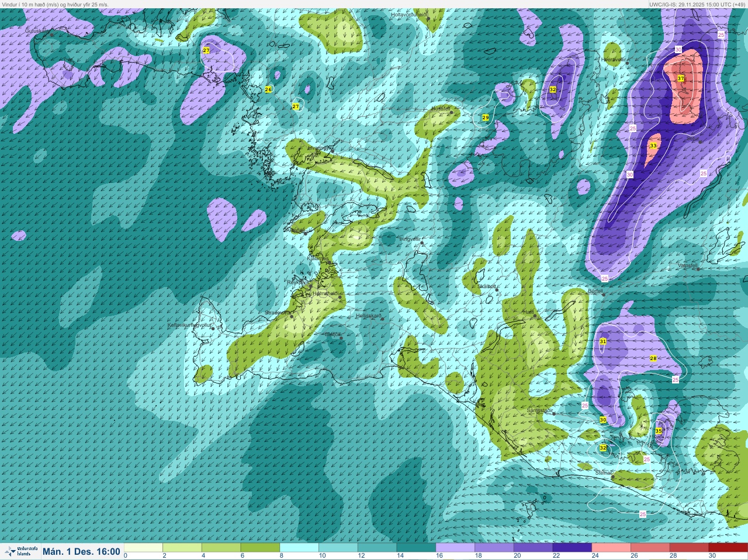
Task: Click the Hvanneyri station label
Action: point(320,148)
